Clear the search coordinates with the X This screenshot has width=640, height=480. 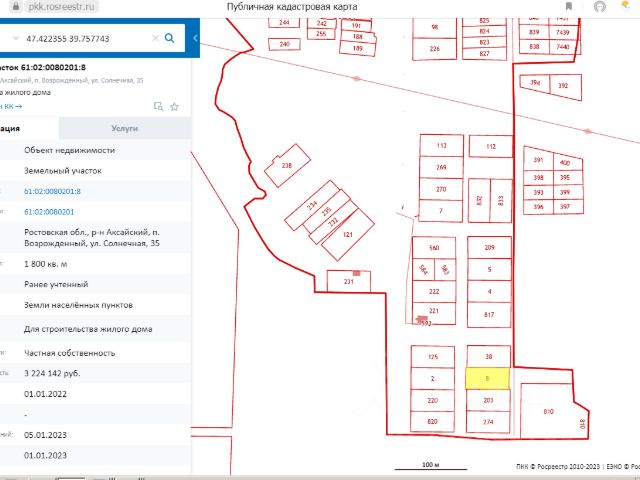pyautogui.click(x=155, y=38)
